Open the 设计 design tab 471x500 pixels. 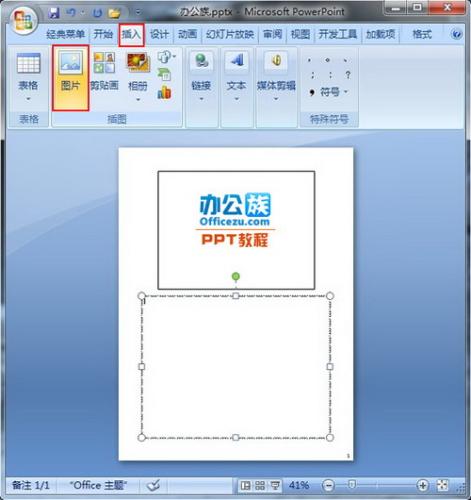tap(159, 34)
